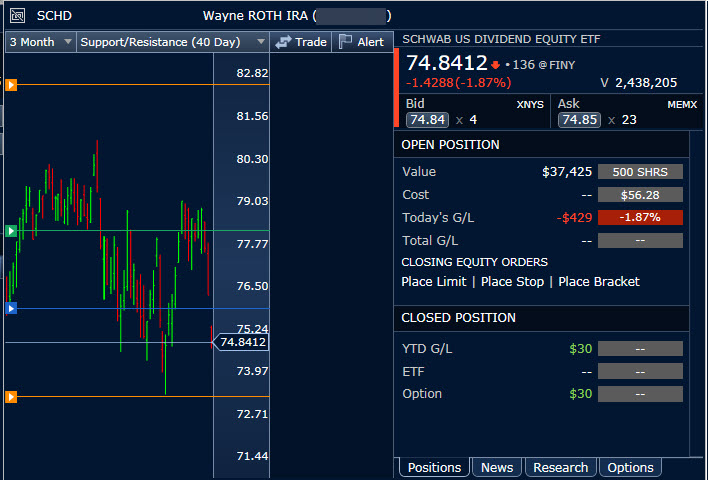Click the Place Limit link
The width and height of the screenshot is (708, 480).
click(434, 282)
